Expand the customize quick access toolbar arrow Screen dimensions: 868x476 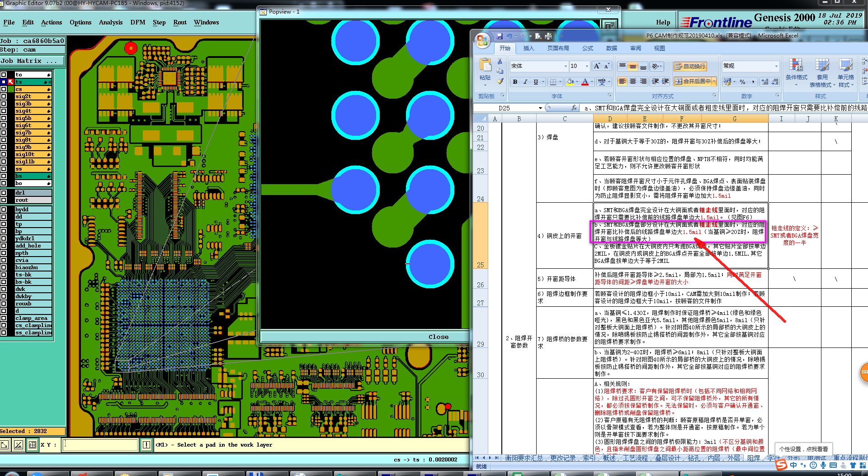pos(561,36)
